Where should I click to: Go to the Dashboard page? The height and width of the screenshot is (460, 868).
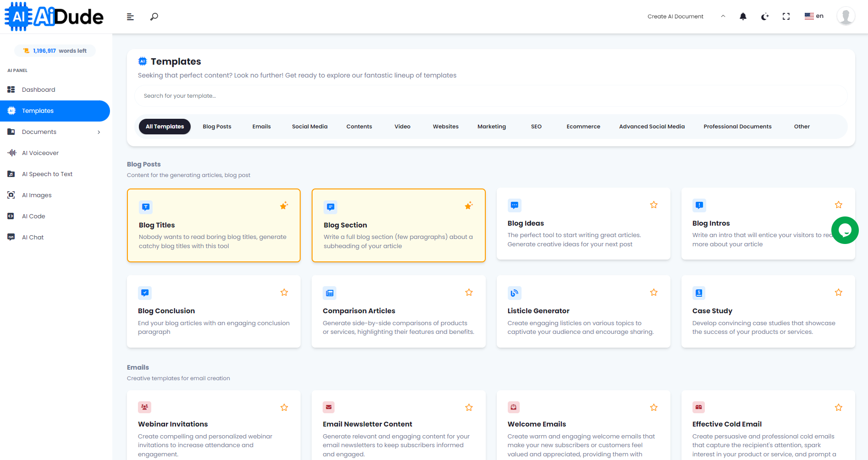38,89
